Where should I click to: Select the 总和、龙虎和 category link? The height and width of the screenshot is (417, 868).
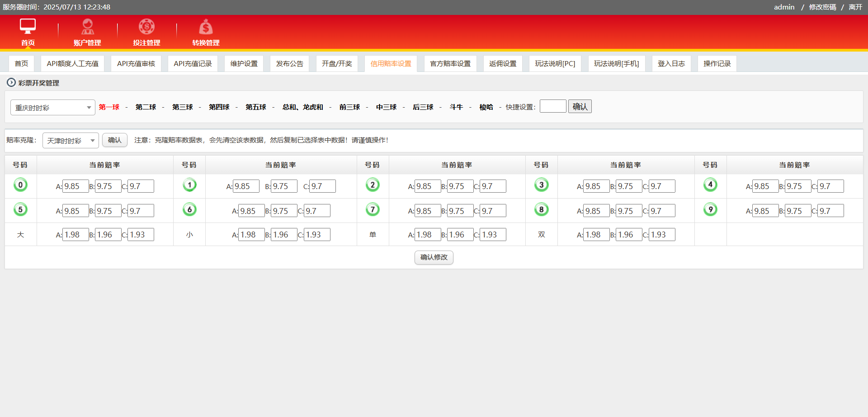[302, 107]
